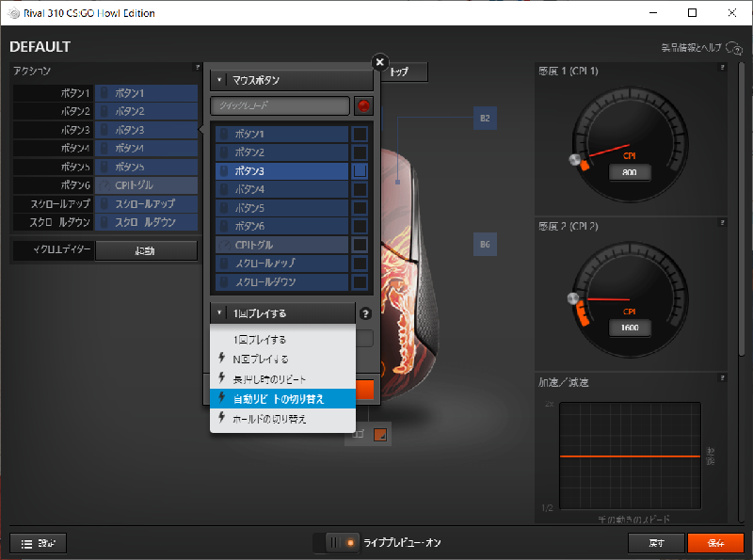Click the mouse icon beside ボタン1 in popup list
Image resolution: width=753 pixels, height=560 pixels.
click(224, 134)
